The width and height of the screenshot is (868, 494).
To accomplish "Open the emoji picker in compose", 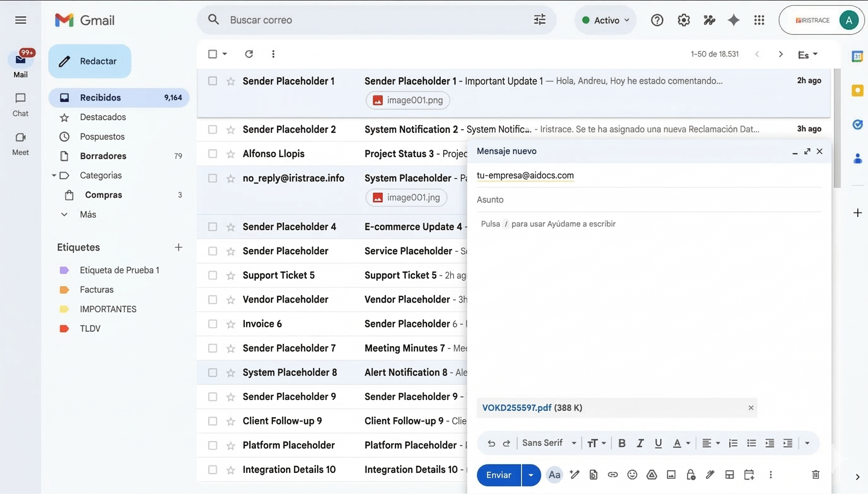I will pyautogui.click(x=632, y=475).
